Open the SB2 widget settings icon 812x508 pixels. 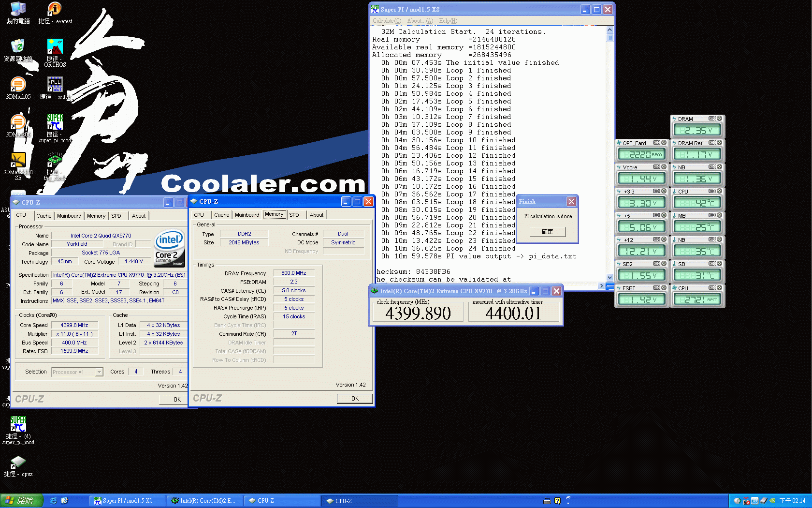pyautogui.click(x=656, y=264)
